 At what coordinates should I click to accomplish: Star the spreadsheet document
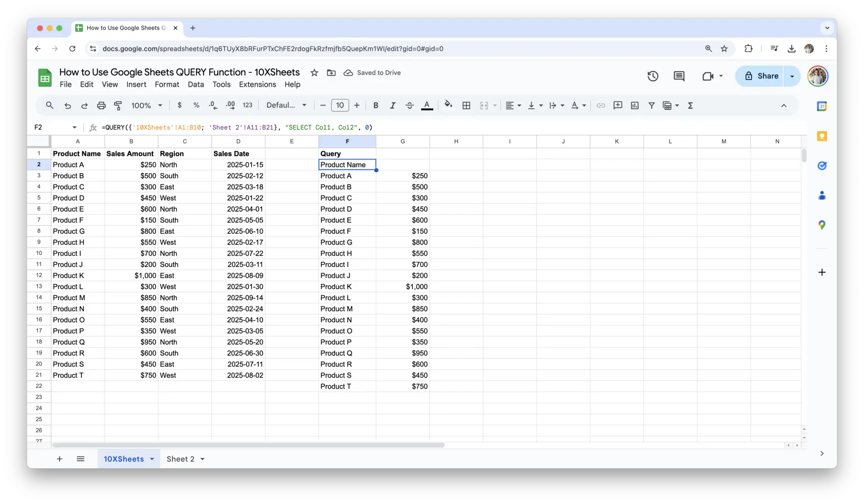pos(314,73)
